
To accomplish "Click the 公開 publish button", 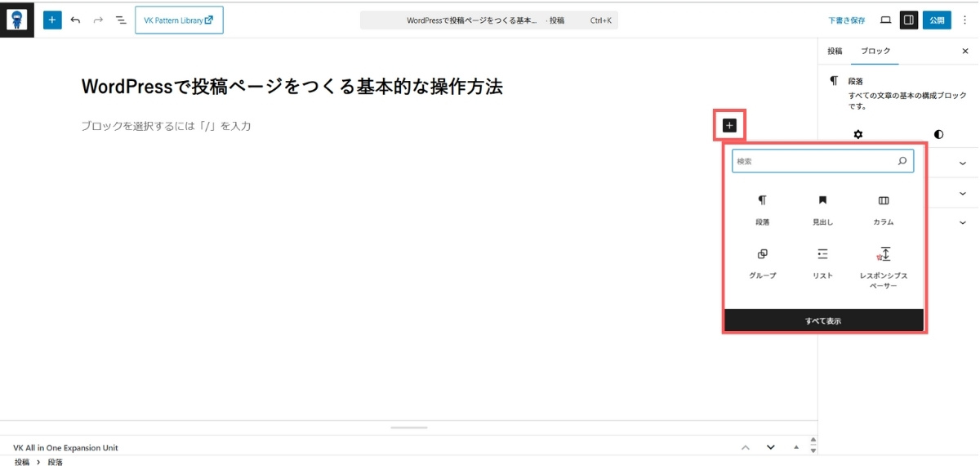I will [937, 20].
